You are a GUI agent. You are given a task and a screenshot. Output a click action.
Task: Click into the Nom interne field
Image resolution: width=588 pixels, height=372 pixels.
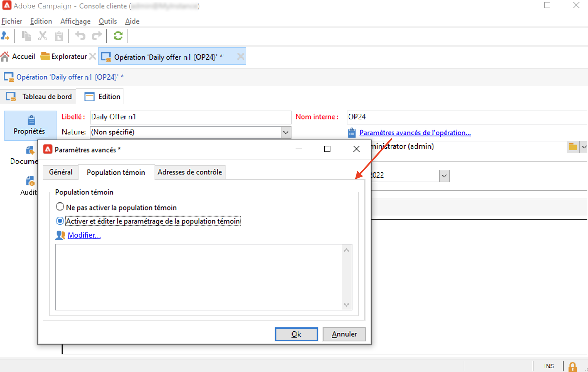click(467, 117)
